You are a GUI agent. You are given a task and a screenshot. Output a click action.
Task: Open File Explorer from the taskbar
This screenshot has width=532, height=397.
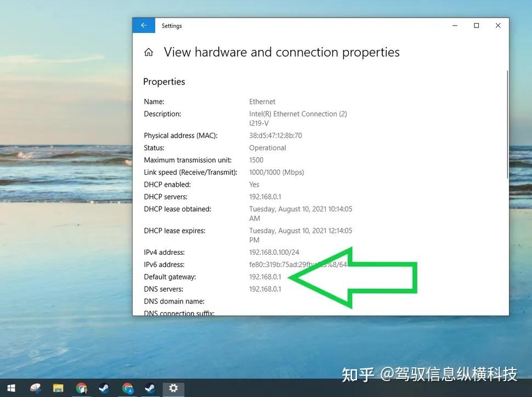tap(58, 388)
